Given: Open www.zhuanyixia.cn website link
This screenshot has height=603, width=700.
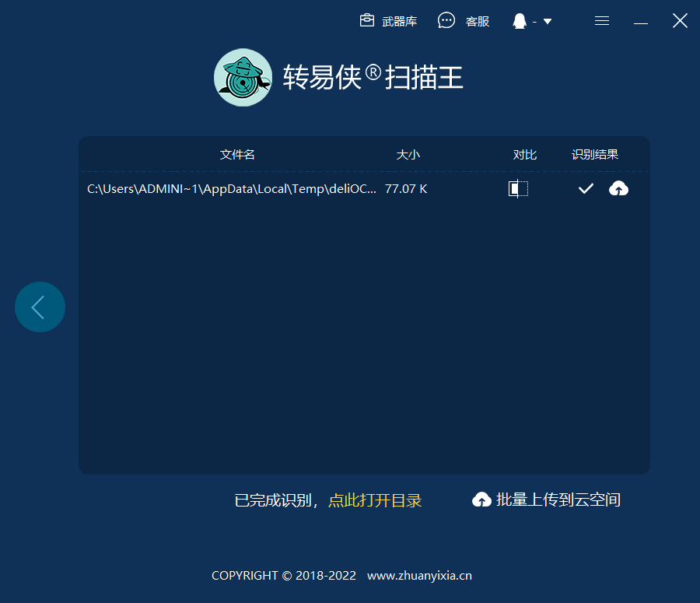Looking at the screenshot, I should click(419, 575).
